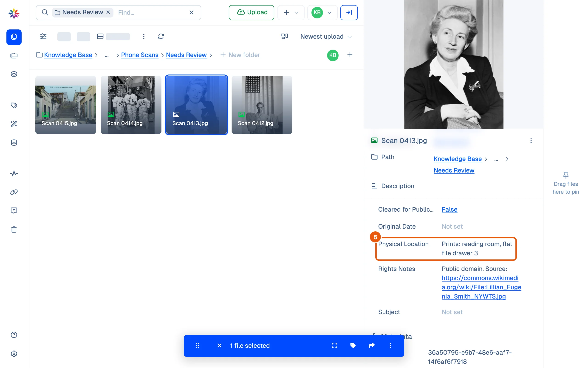Image resolution: width=588 pixels, height=368 pixels.
Task: Open the Help question mark icon
Action: pyautogui.click(x=14, y=335)
